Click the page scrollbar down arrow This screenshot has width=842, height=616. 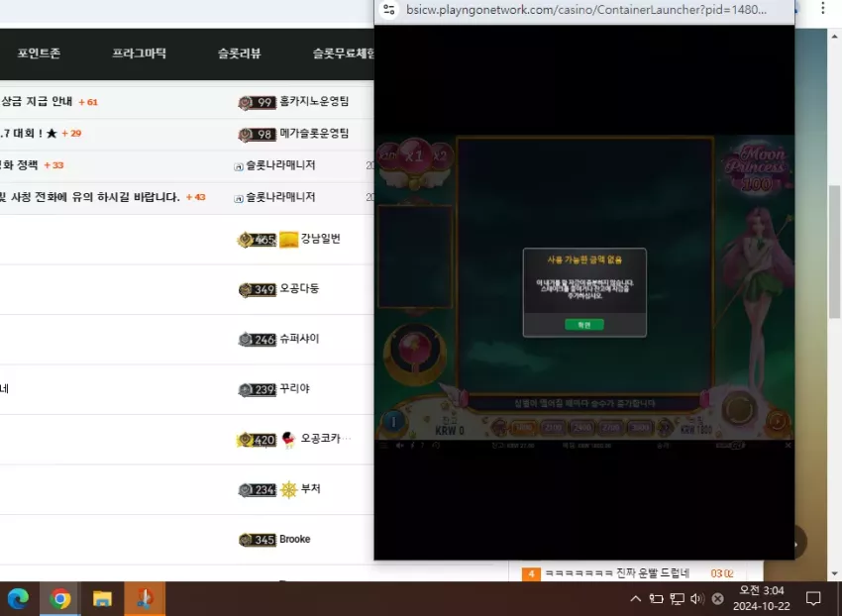835,573
